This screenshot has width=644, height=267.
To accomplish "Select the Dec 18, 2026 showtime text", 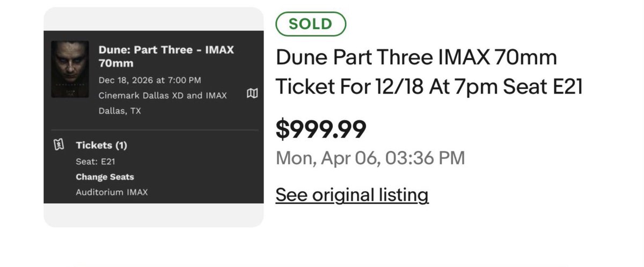I will coord(150,81).
